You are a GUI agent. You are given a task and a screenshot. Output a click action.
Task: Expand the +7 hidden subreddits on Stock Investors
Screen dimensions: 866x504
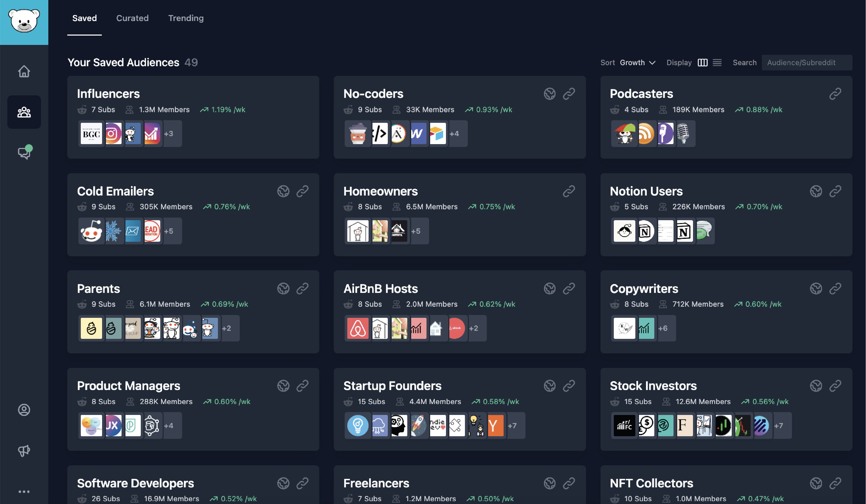coord(779,425)
